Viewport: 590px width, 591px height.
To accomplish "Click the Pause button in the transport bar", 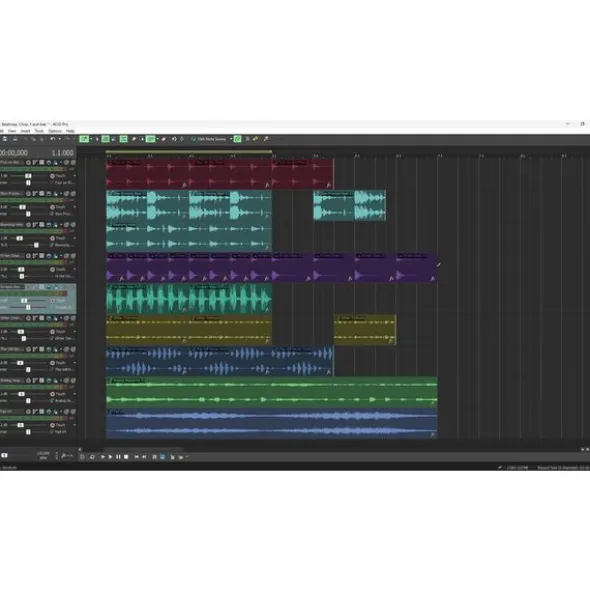I will pos(118,457).
